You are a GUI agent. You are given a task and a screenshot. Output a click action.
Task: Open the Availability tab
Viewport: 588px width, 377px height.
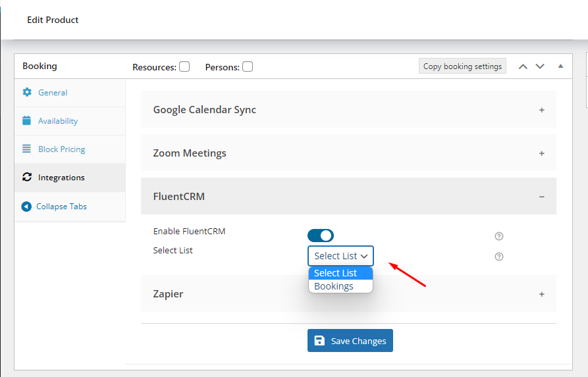coord(70,121)
